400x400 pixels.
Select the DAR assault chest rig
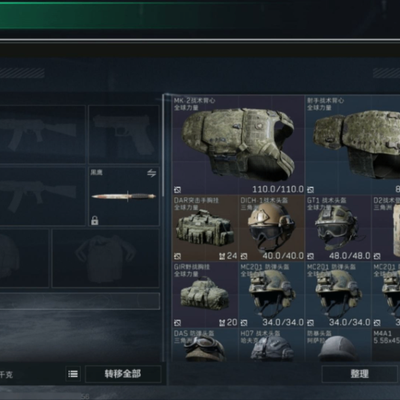tap(205, 228)
